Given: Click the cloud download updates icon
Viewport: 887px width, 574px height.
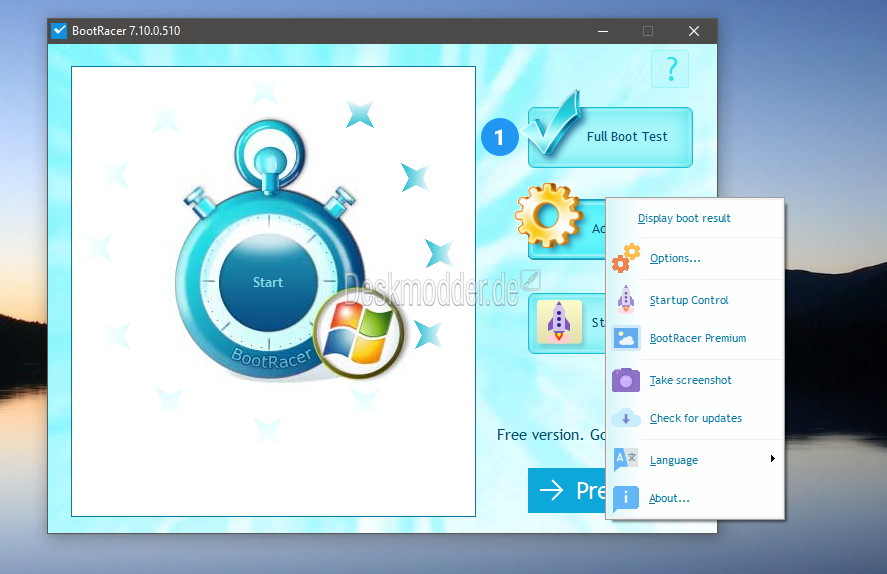Looking at the screenshot, I should pyautogui.click(x=626, y=418).
